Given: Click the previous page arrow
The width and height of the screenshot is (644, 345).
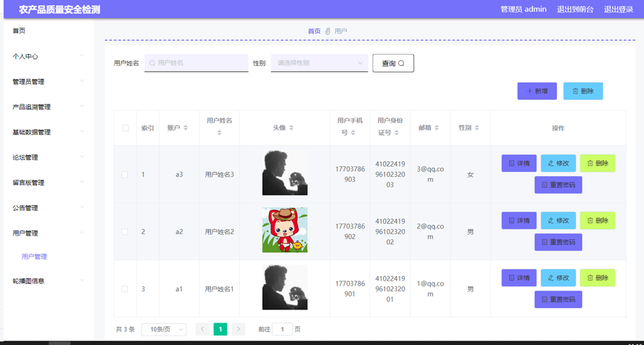Looking at the screenshot, I should 202,329.
